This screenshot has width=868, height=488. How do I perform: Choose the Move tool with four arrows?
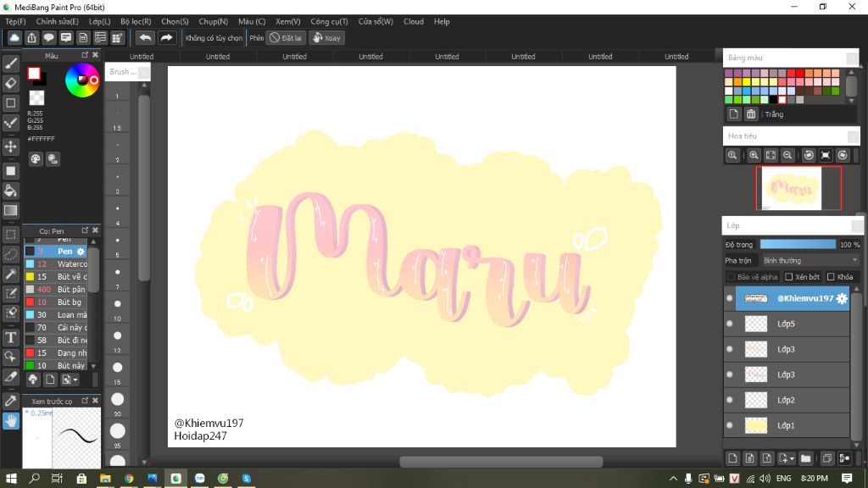click(x=10, y=147)
